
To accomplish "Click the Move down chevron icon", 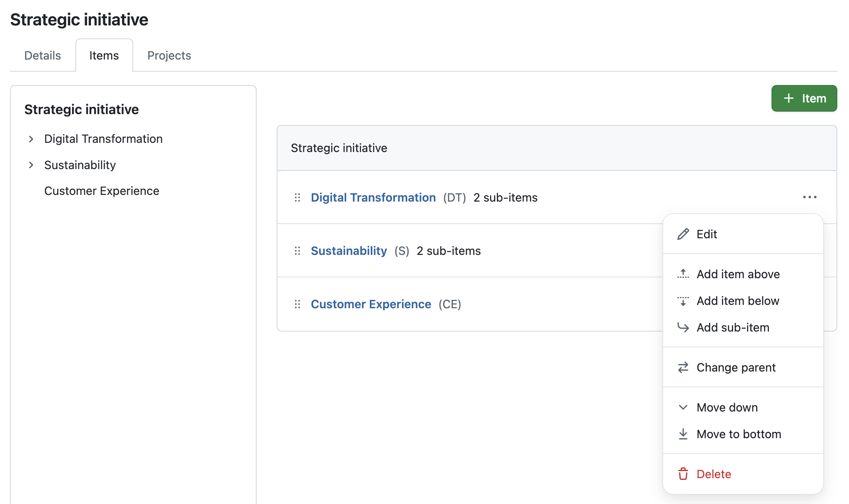I will tap(683, 407).
